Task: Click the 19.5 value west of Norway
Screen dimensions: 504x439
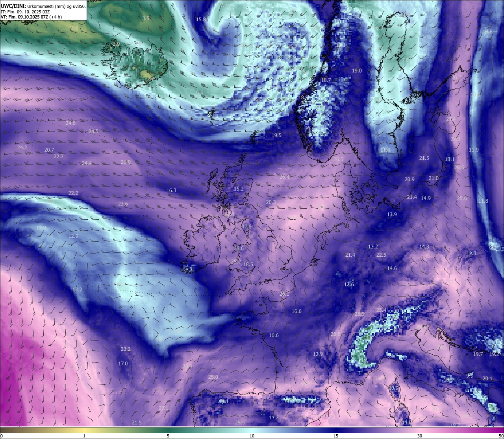Action: [x=276, y=135]
